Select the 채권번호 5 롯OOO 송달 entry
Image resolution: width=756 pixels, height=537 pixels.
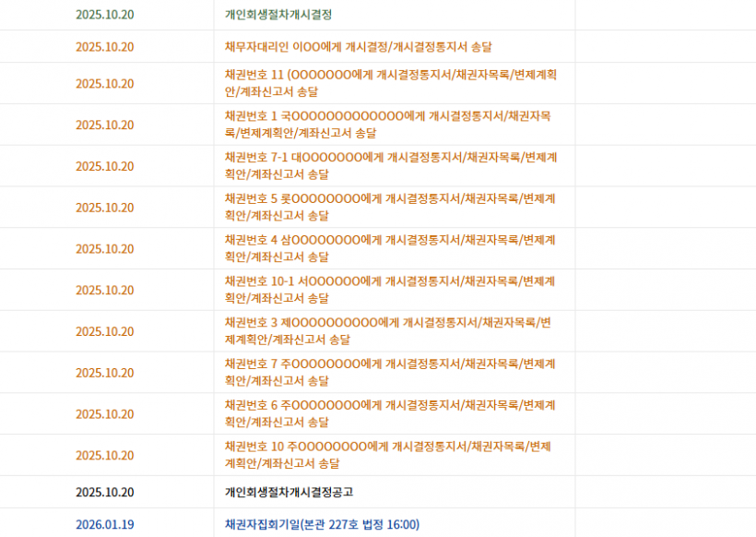click(390, 207)
